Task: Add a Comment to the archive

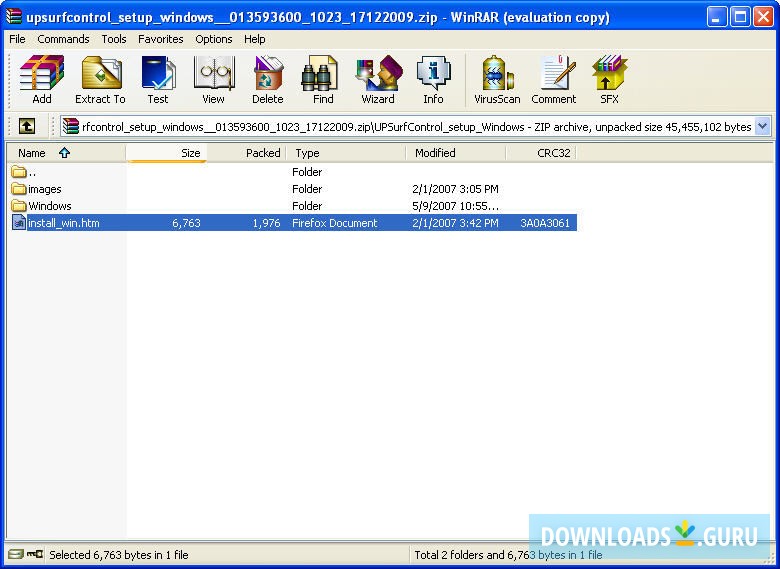Action: pos(553,79)
